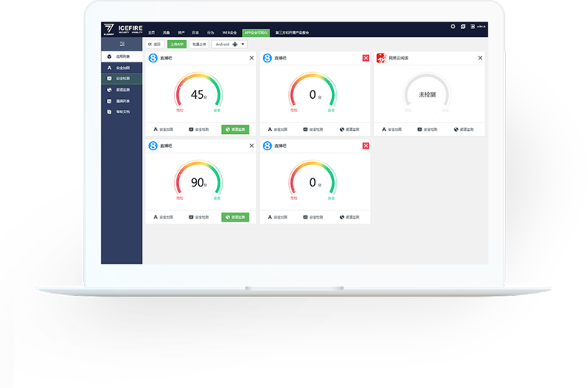The image size is (588, 388).
Task: Select 安全检测 in the sidebar
Action: tap(122, 78)
